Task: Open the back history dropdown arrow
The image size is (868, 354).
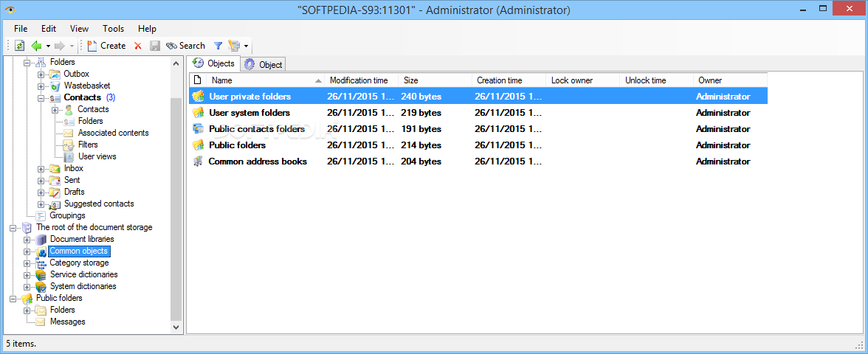Action: coord(48,46)
